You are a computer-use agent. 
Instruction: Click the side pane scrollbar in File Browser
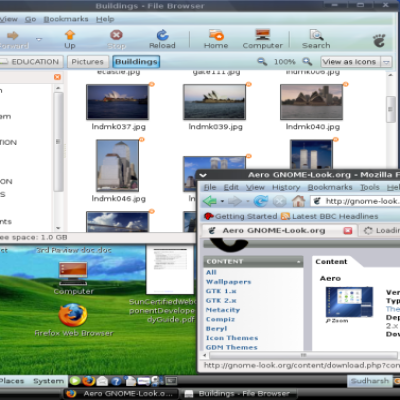[58, 142]
